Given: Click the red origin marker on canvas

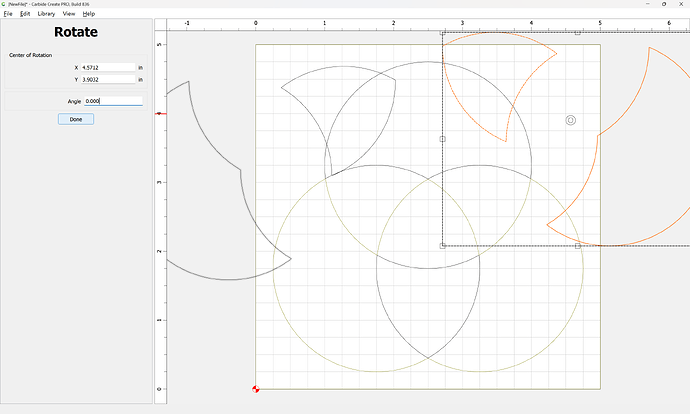Looking at the screenshot, I should (256, 389).
